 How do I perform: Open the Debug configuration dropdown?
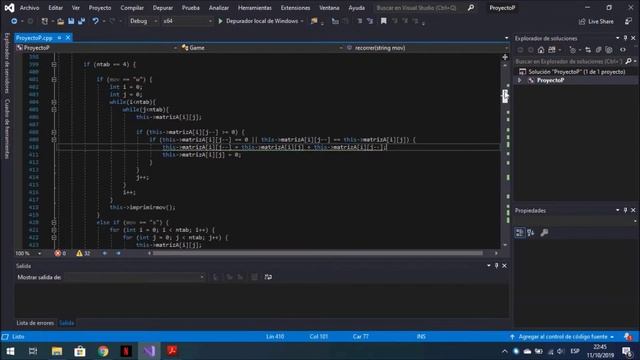coord(143,21)
